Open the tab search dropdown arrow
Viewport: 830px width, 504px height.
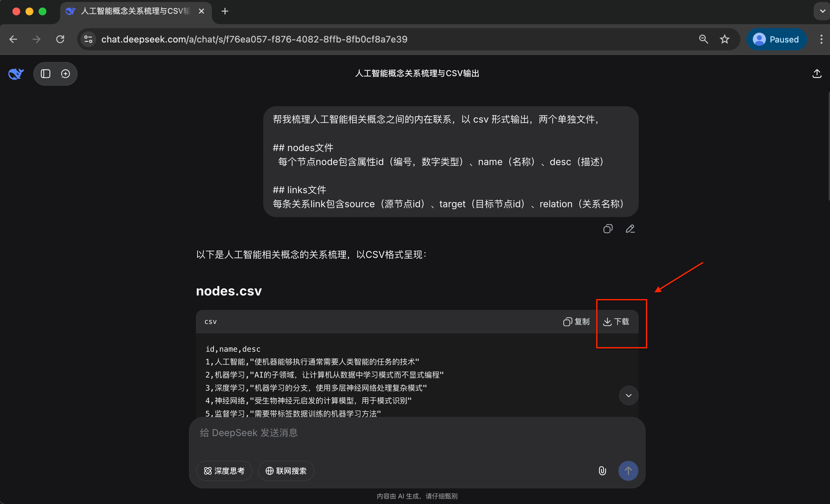(x=822, y=11)
